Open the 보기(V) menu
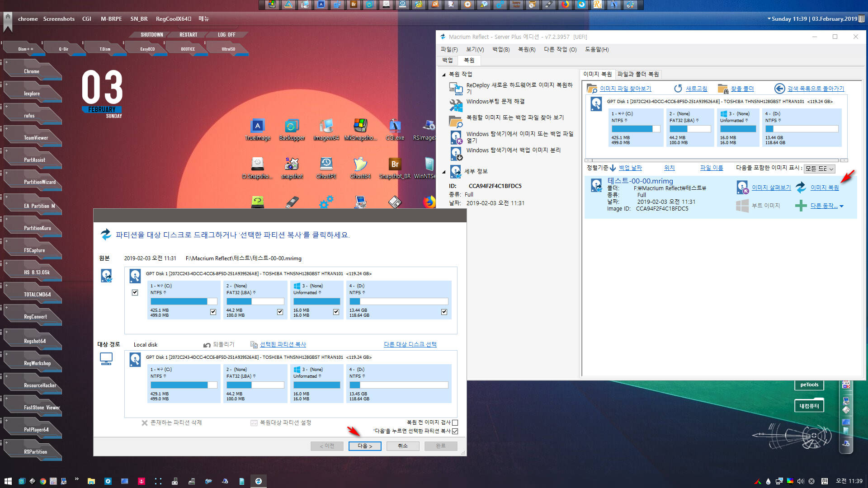The image size is (868, 488). pyautogui.click(x=475, y=49)
